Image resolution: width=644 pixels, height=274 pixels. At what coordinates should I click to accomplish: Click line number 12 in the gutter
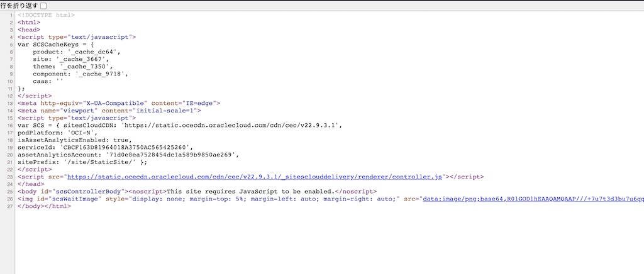tap(11, 96)
